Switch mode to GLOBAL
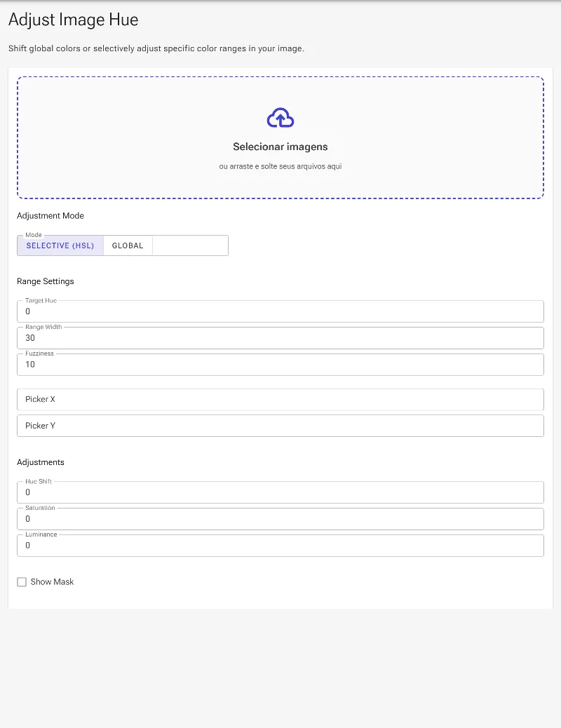Screen dimensions: 561x728 tap(128, 245)
